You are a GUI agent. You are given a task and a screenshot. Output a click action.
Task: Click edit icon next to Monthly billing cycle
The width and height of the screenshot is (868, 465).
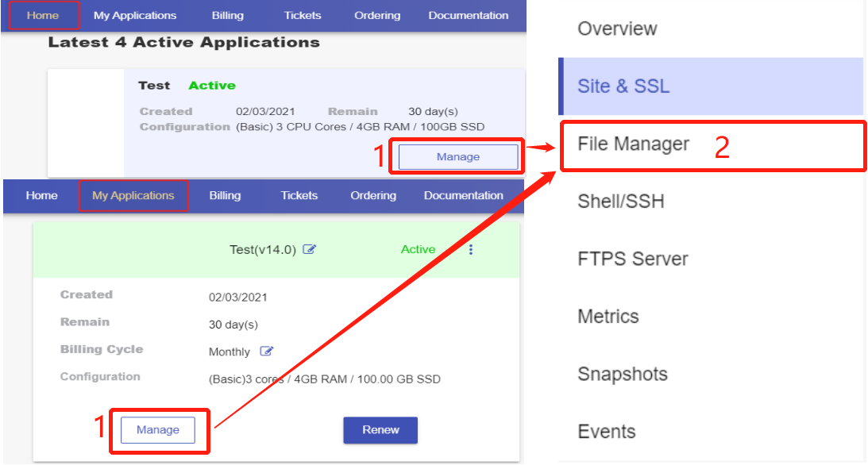pos(267,352)
